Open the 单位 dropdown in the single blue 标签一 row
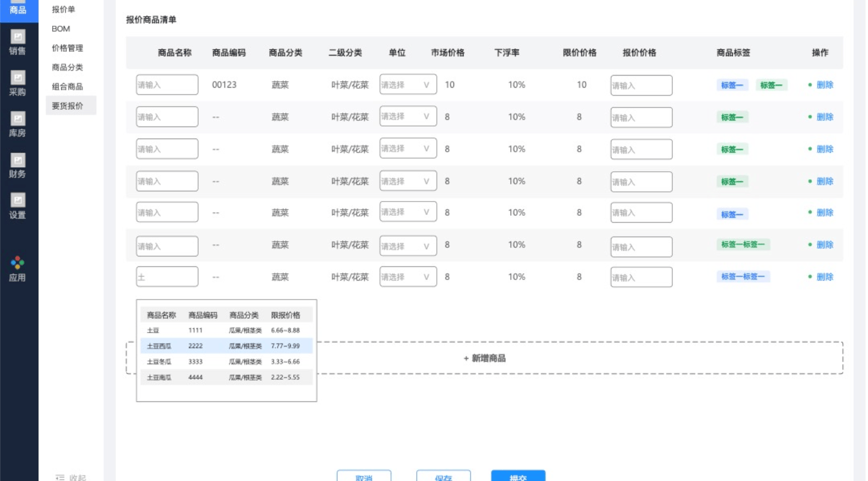868x481 pixels. coord(408,212)
